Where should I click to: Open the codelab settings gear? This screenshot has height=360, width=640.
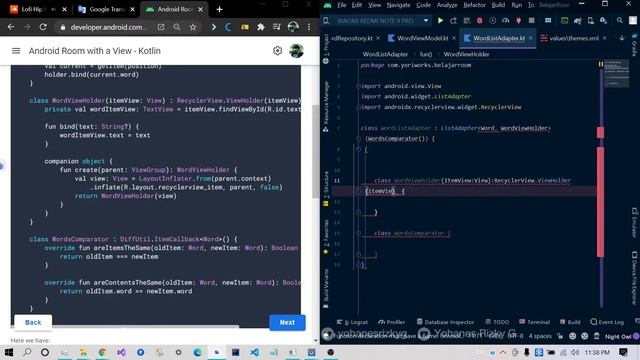click(277, 51)
